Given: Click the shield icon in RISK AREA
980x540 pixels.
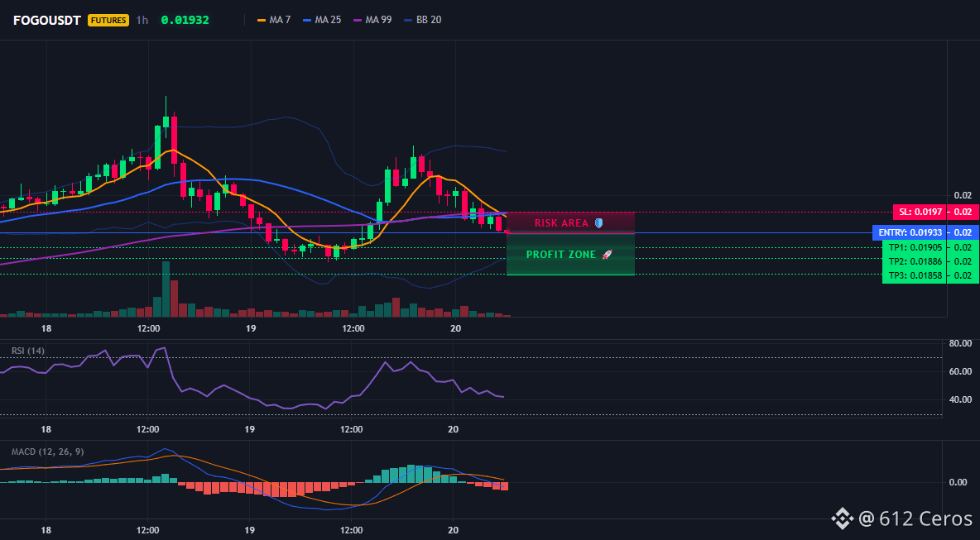Looking at the screenshot, I should (x=598, y=223).
